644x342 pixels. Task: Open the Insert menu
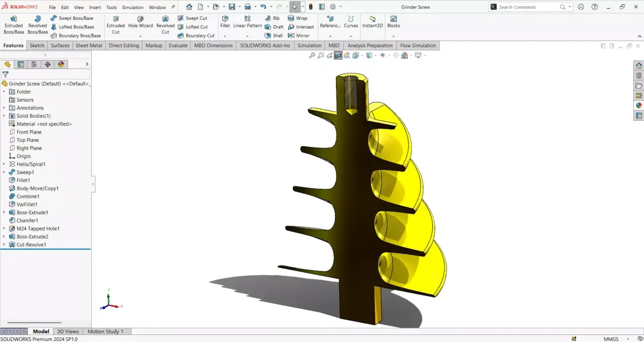point(95,8)
